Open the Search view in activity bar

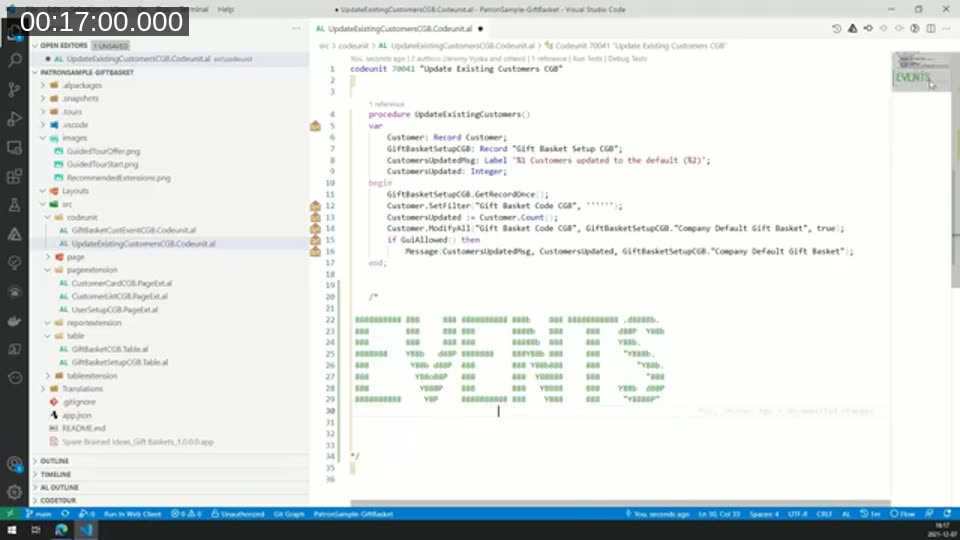[x=14, y=60]
